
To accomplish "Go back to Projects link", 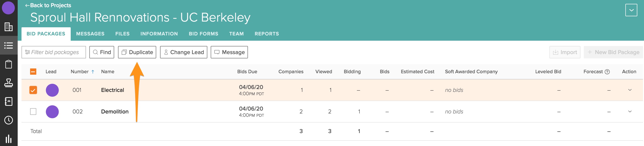I will coord(48,5).
